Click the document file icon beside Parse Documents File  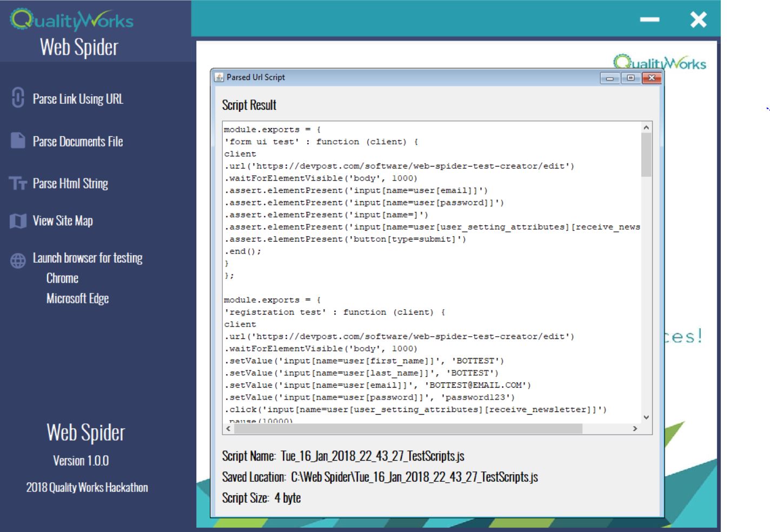[18, 141]
